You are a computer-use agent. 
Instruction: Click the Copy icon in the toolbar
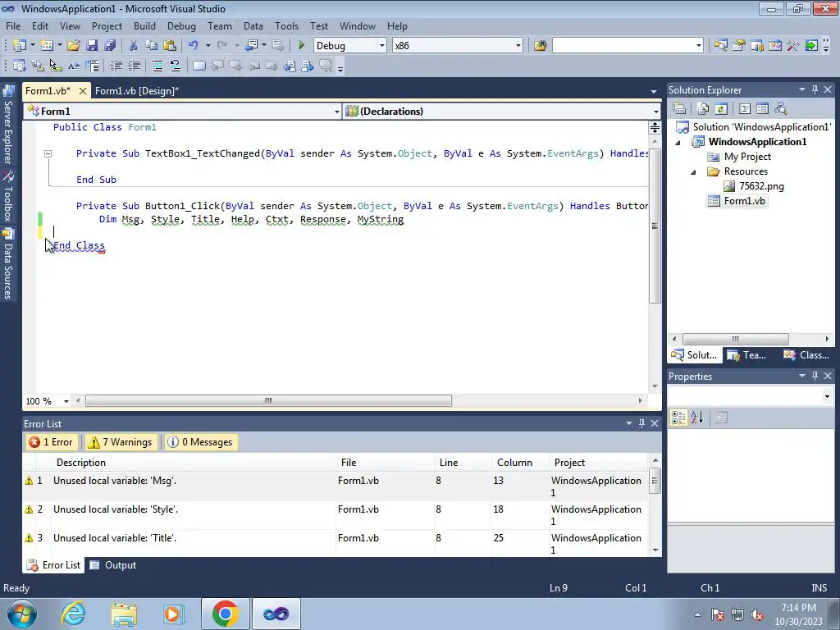coord(152,46)
